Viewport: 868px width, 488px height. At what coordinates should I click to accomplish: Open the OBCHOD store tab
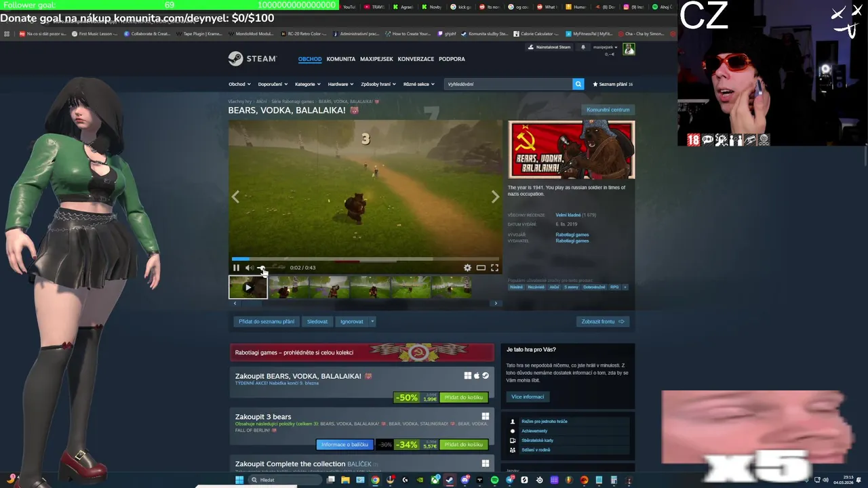[310, 59]
